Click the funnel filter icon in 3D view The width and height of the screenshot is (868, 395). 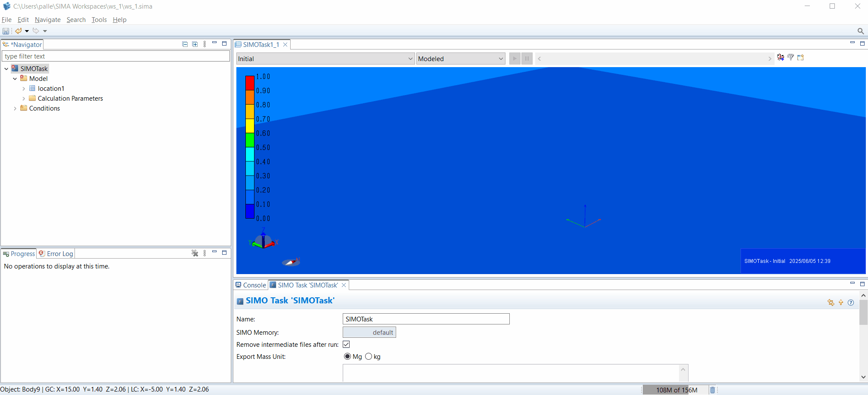tap(790, 57)
